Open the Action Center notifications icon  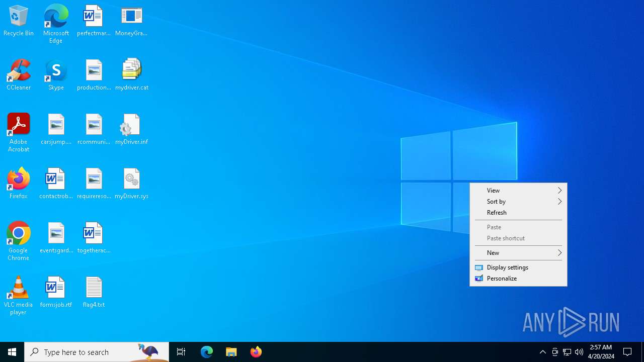[628, 352]
